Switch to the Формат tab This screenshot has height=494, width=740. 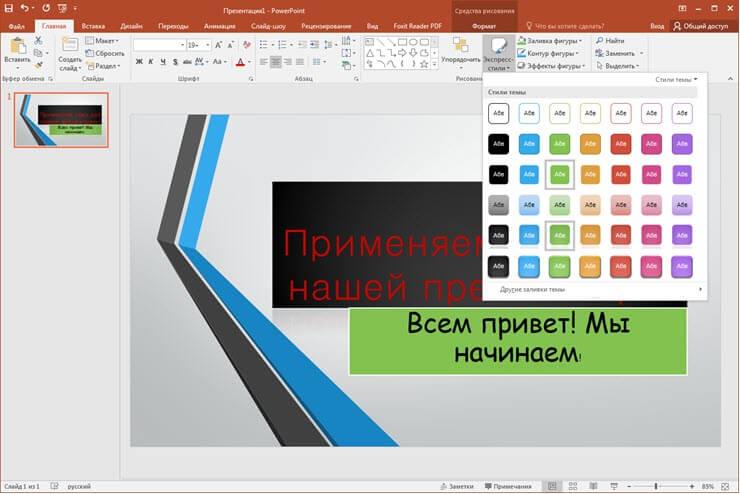coord(484,26)
